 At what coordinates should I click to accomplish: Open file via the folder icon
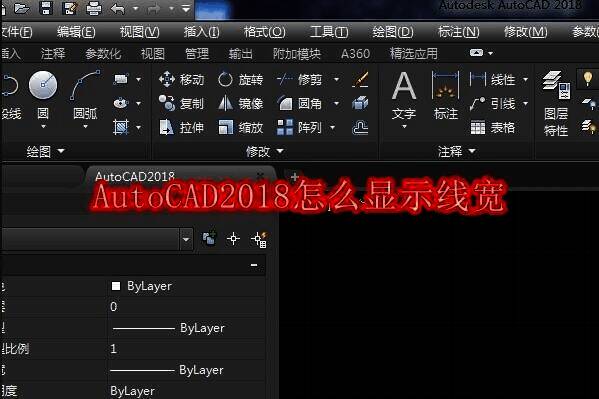[22, 8]
